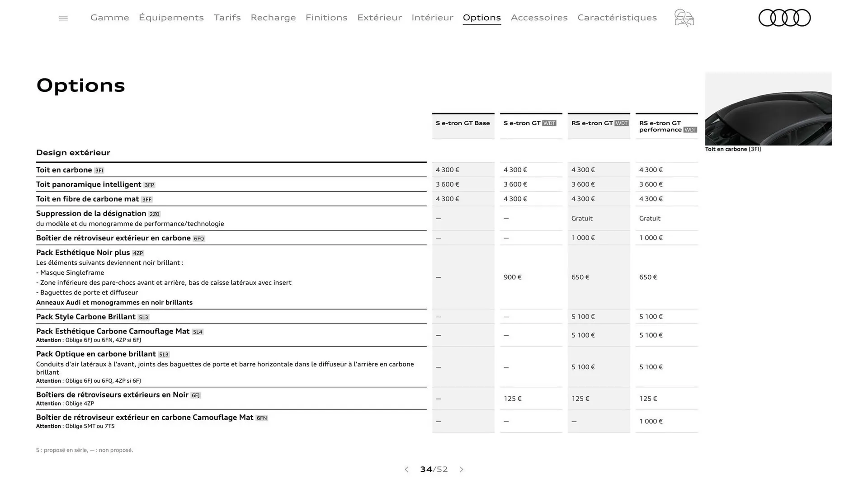Switch to the Accessoires tab
This screenshot has height=488, width=868.
(539, 18)
